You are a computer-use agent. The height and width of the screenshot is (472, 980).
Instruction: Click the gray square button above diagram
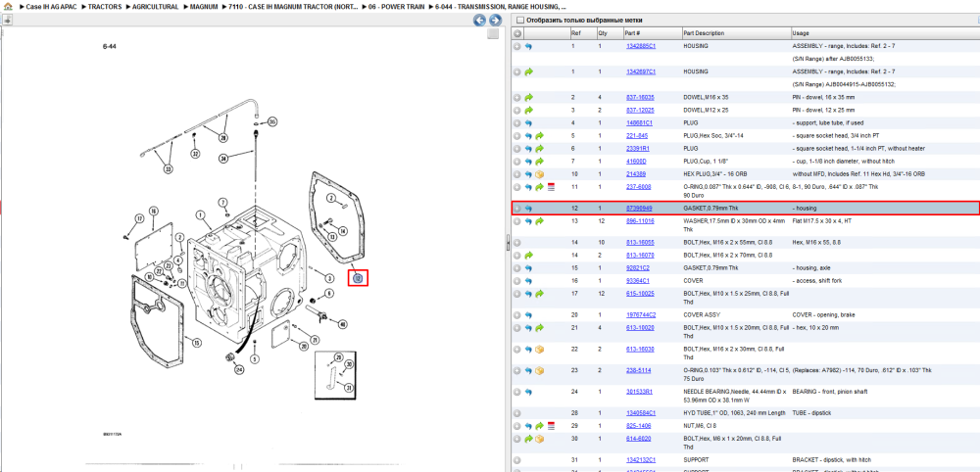coord(493,33)
